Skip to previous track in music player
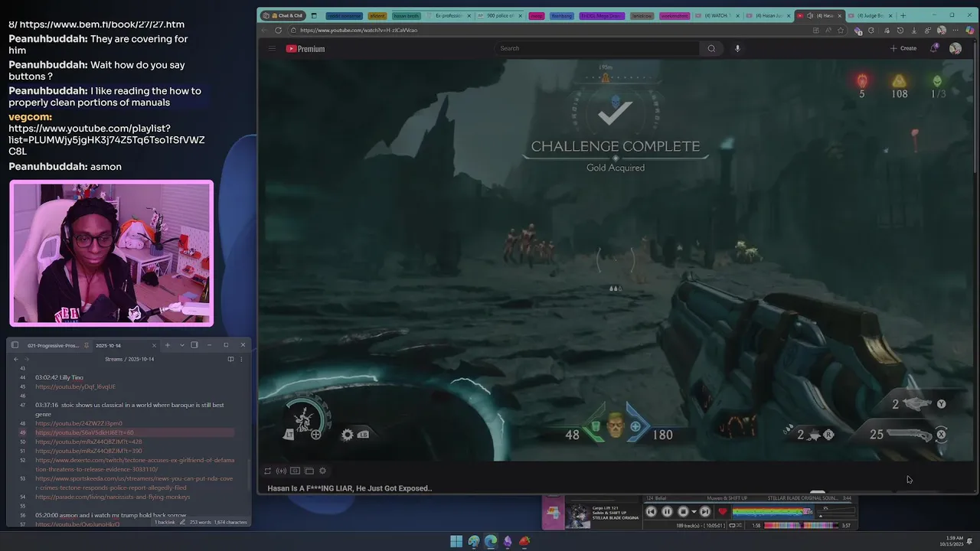Viewport: 980px width, 551px height. [x=651, y=511]
